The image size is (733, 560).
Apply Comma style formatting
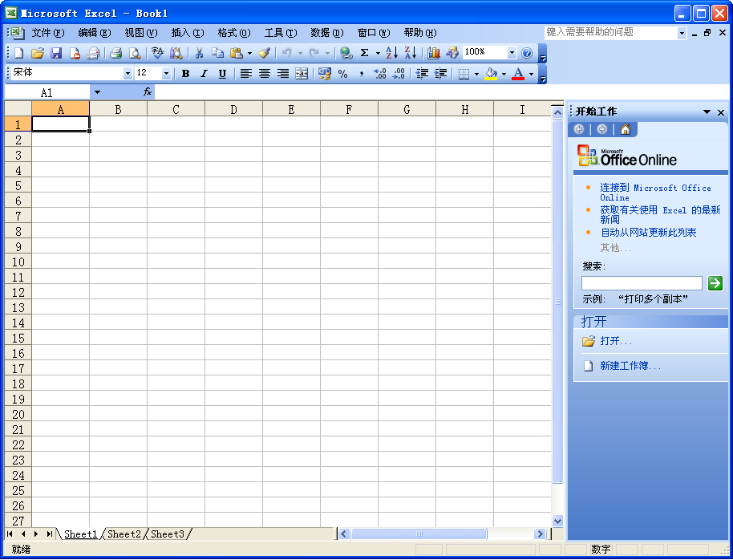362,74
